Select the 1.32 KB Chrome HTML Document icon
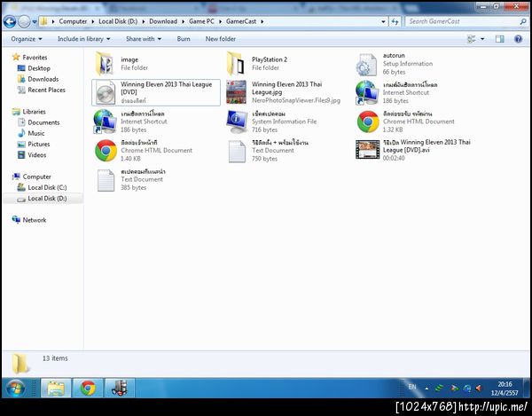Viewport: 532px width, 416px height. (x=368, y=122)
